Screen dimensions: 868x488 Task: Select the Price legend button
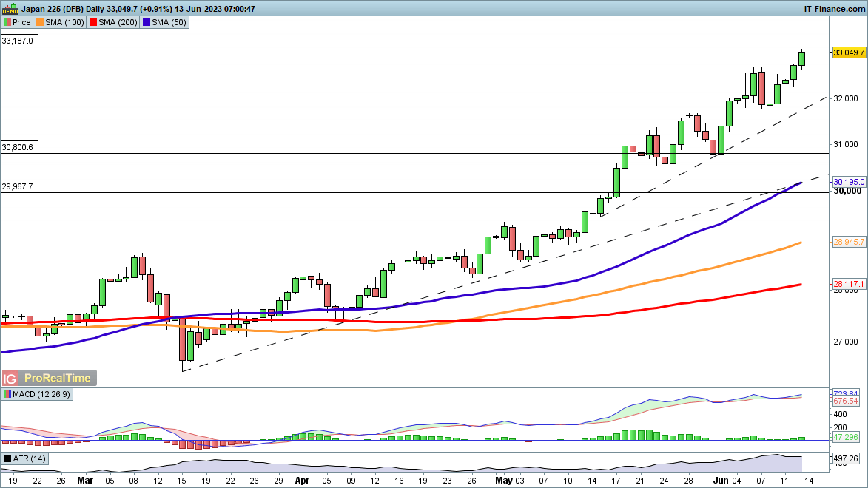click(x=17, y=22)
